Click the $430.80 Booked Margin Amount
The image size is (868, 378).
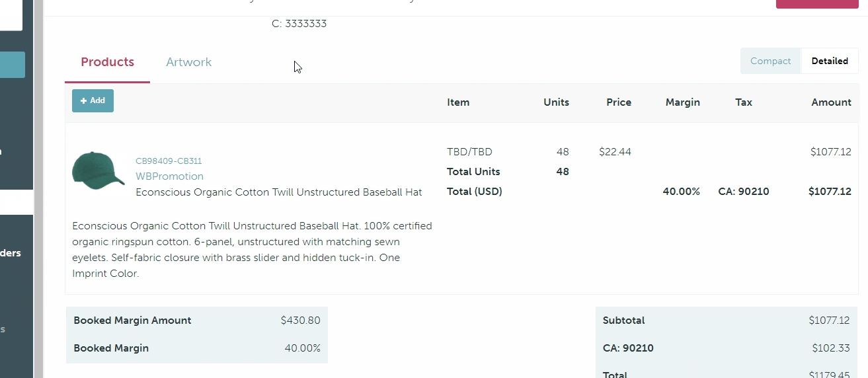click(x=300, y=321)
